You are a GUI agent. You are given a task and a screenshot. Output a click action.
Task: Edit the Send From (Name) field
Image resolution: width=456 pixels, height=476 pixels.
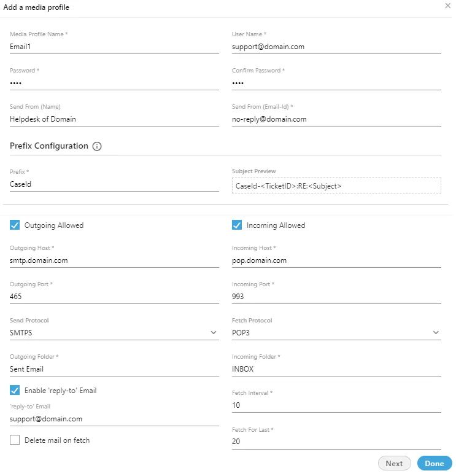pos(114,119)
